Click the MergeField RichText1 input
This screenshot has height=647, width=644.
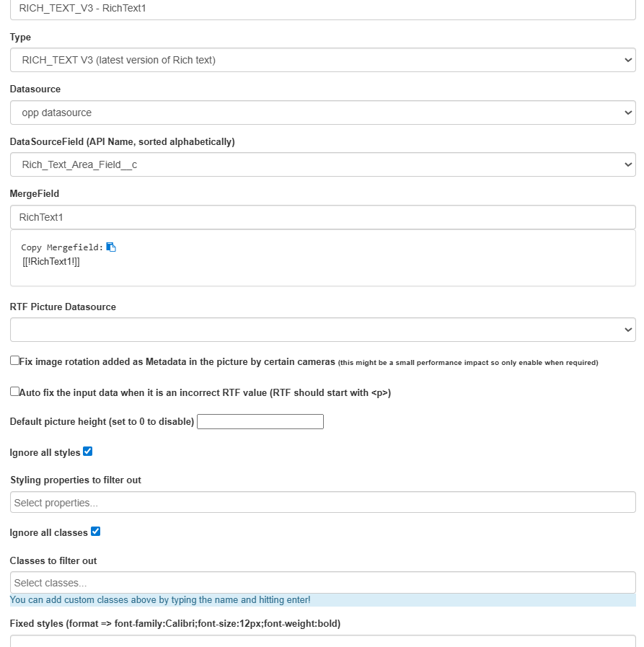(322, 217)
